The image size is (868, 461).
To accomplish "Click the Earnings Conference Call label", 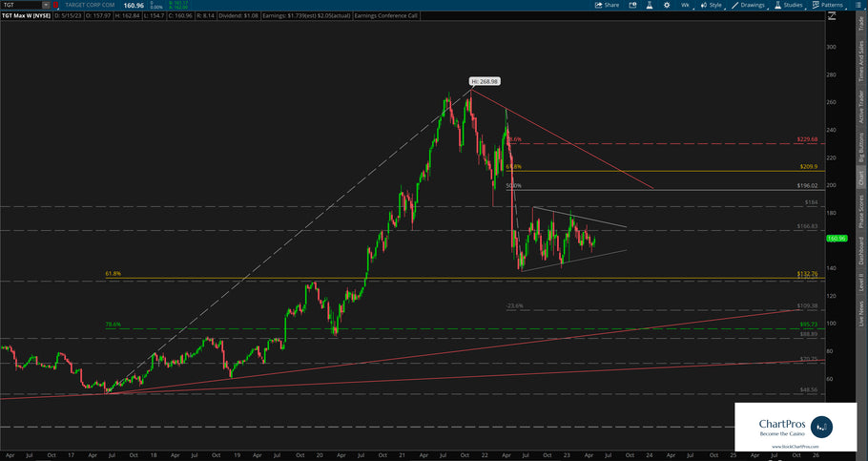I will (386, 15).
